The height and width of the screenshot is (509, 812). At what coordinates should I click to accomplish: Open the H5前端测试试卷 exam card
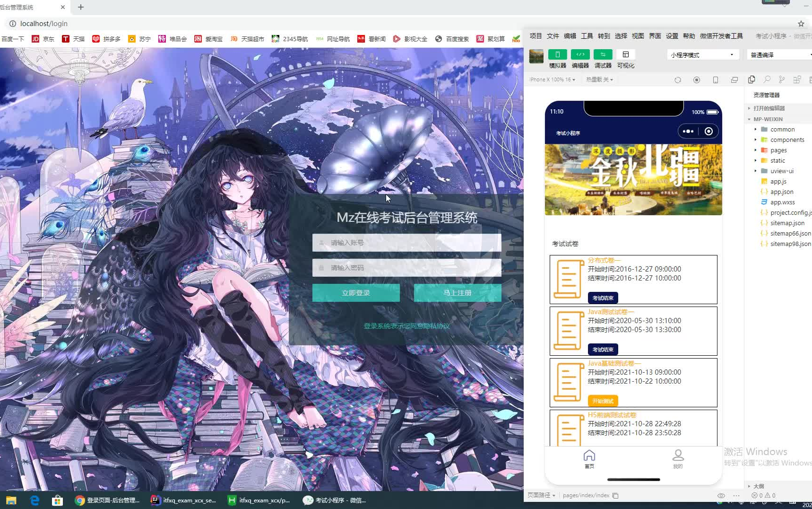(x=633, y=428)
